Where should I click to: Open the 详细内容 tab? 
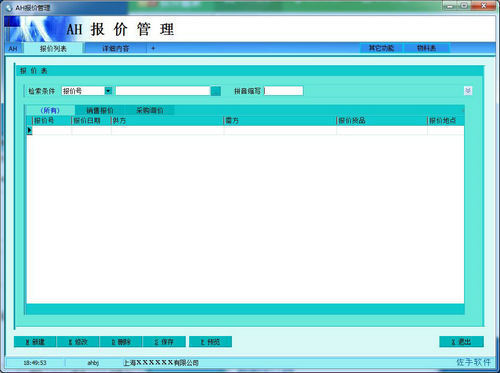tap(115, 48)
